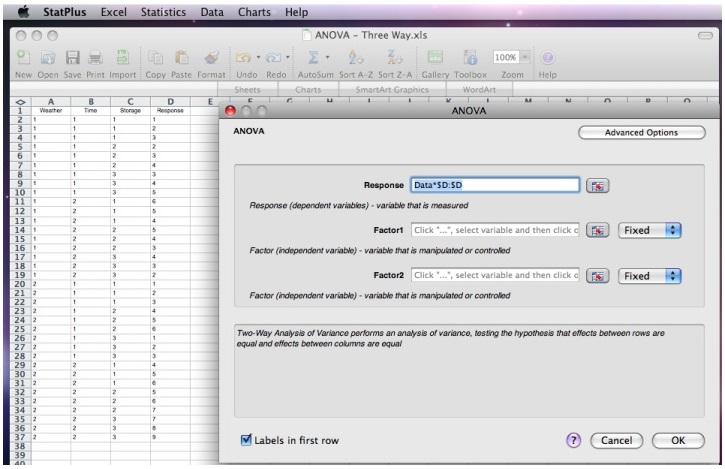Select column B header
This screenshot has height=469, width=725.
tap(91, 102)
